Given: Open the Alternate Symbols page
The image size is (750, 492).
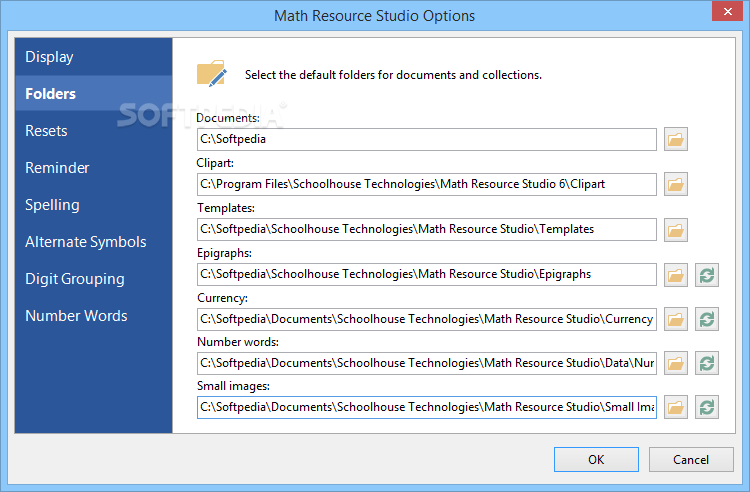Looking at the screenshot, I should (x=93, y=241).
